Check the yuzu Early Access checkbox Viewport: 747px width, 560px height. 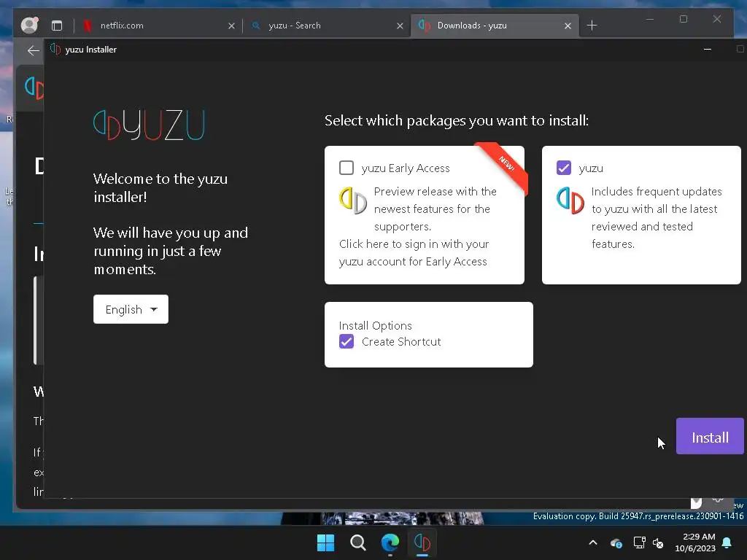(347, 168)
